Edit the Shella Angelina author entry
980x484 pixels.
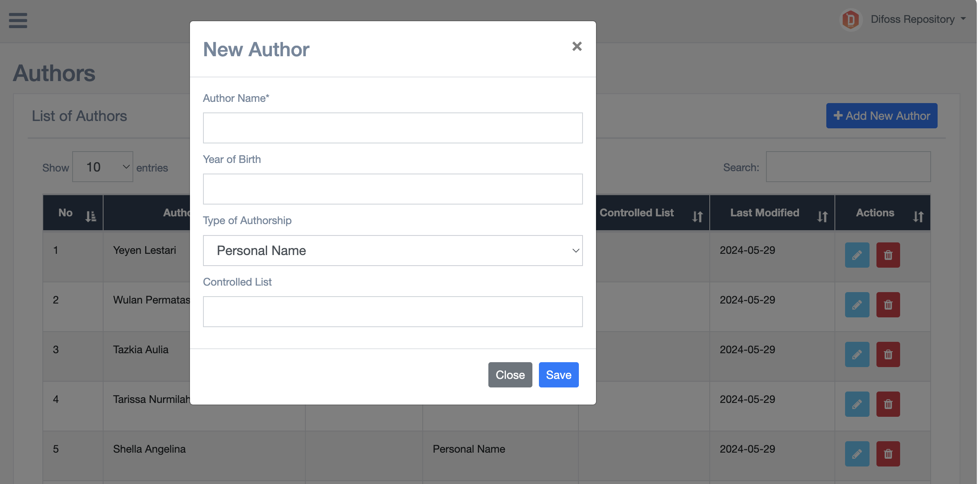(x=857, y=454)
